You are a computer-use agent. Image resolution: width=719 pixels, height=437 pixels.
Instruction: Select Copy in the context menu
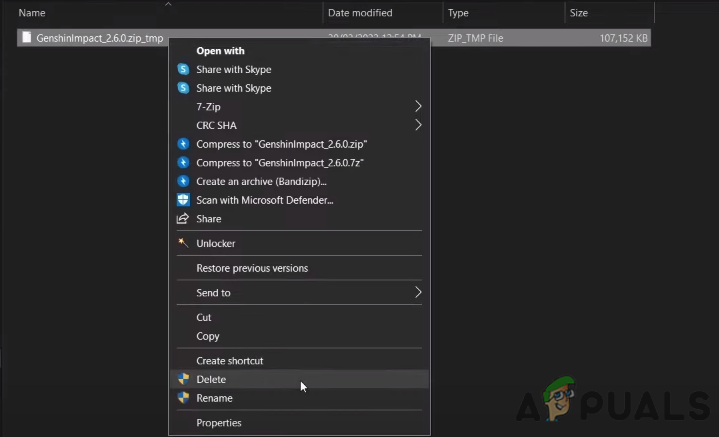(208, 337)
